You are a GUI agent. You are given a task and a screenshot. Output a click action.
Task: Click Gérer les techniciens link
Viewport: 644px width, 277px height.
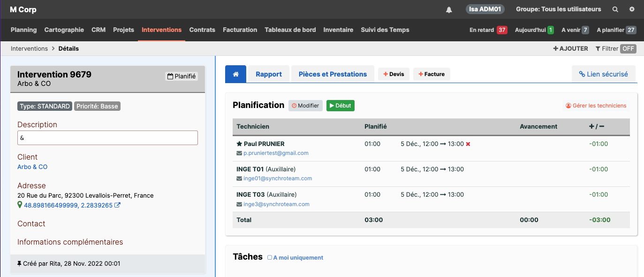(596, 106)
